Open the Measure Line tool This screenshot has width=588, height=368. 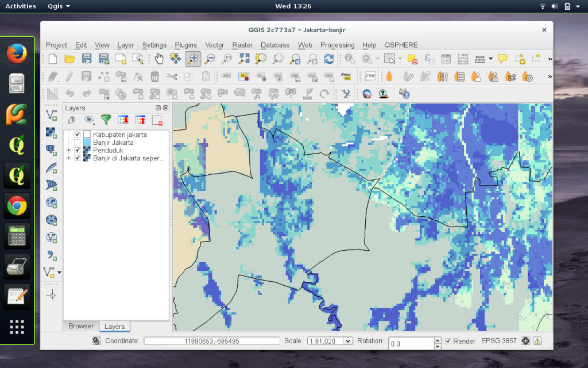coord(479,58)
